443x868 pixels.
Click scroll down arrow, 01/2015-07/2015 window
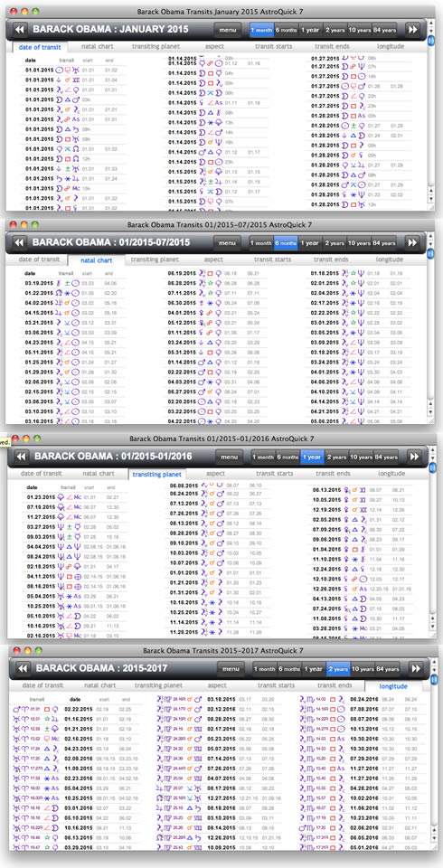tap(431, 412)
